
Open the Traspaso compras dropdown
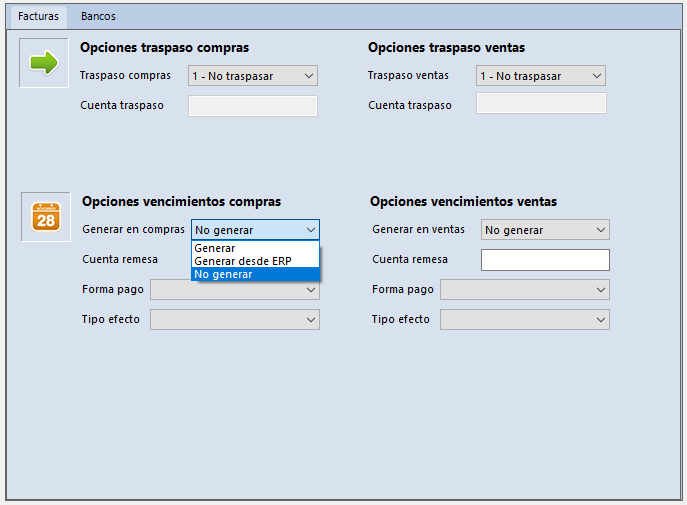(253, 76)
